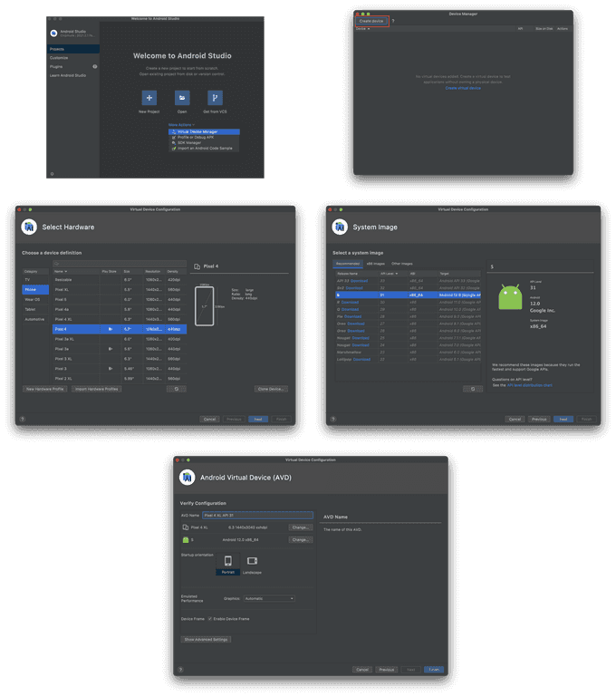This screenshot has width=616, height=696.
Task: Click New Hardware Profile button
Action: coord(45,389)
